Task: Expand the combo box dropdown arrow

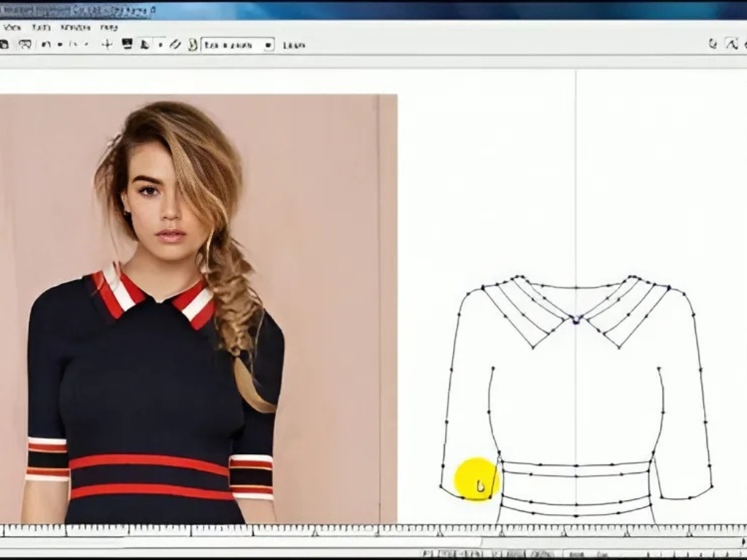Action: (x=268, y=44)
